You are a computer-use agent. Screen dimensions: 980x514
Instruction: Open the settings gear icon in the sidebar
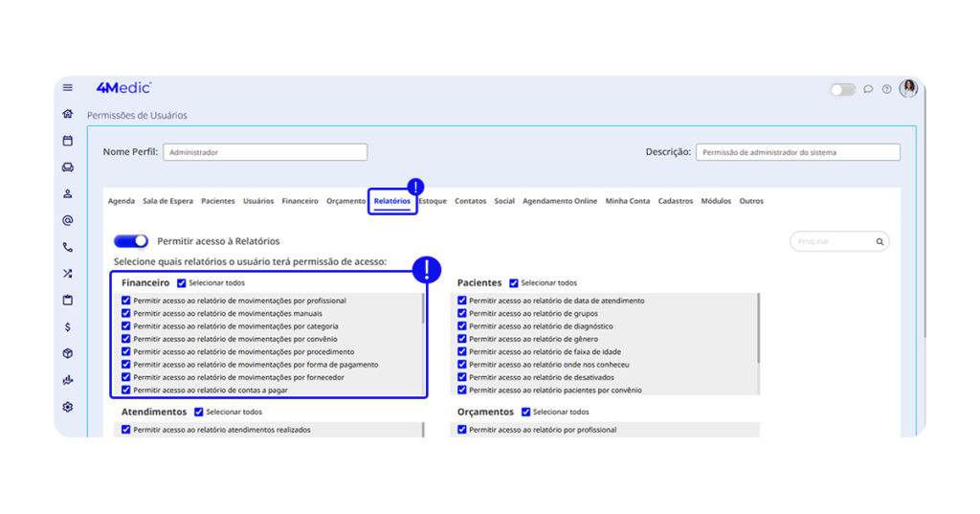tap(68, 407)
